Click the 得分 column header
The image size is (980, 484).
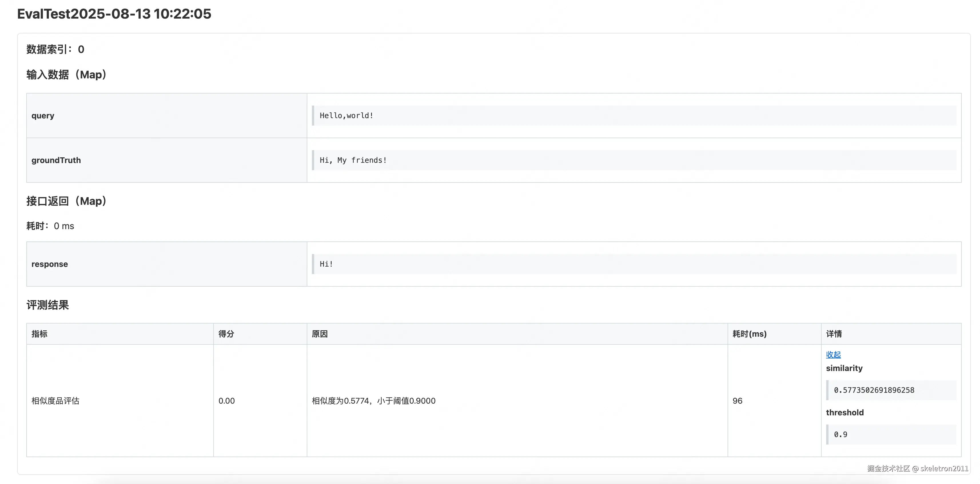click(260, 334)
